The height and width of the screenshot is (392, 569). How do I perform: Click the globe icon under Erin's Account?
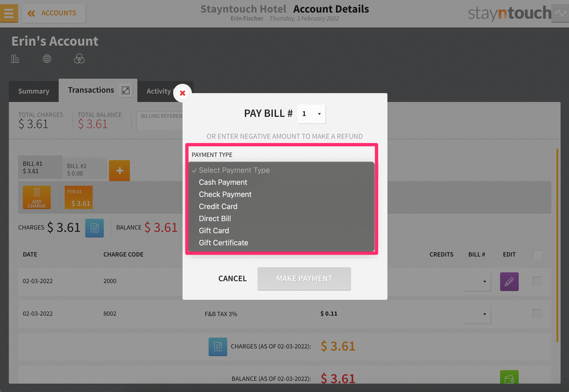pyautogui.click(x=47, y=59)
